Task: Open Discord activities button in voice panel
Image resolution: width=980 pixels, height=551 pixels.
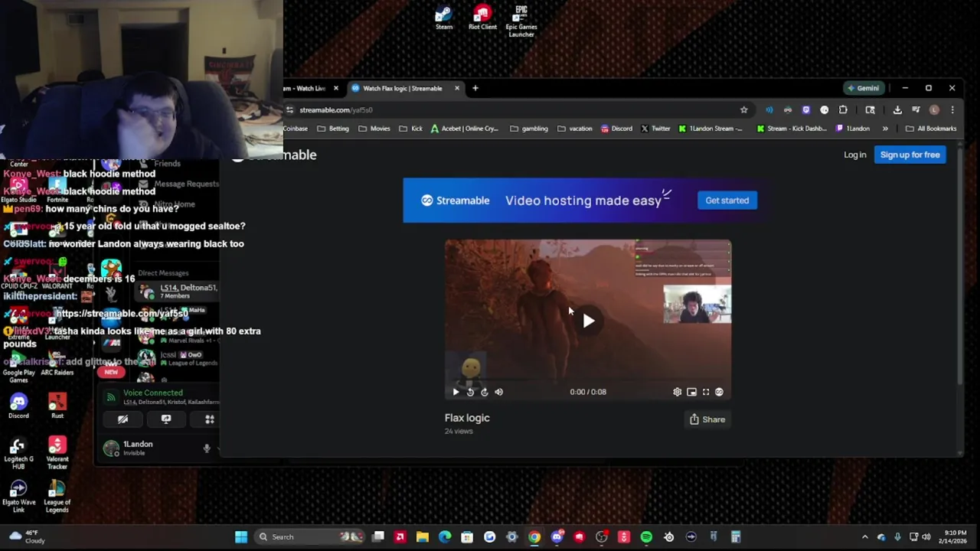Action: pyautogui.click(x=209, y=419)
